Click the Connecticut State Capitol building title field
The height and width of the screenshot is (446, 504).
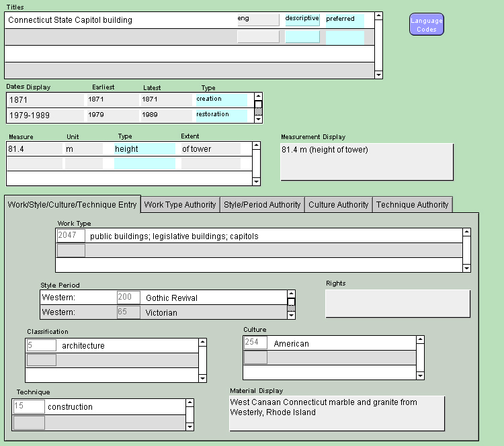pos(120,20)
